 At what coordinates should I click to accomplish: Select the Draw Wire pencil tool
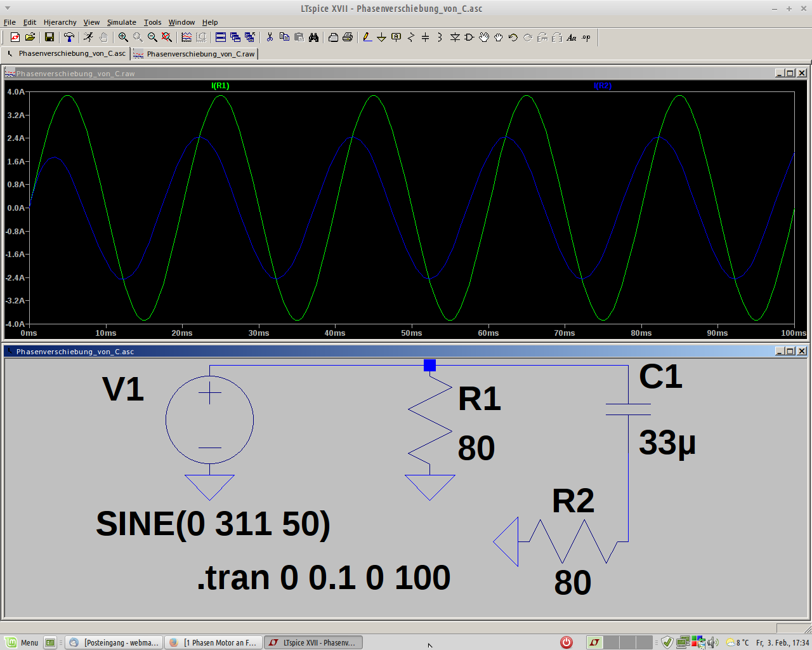(x=367, y=37)
